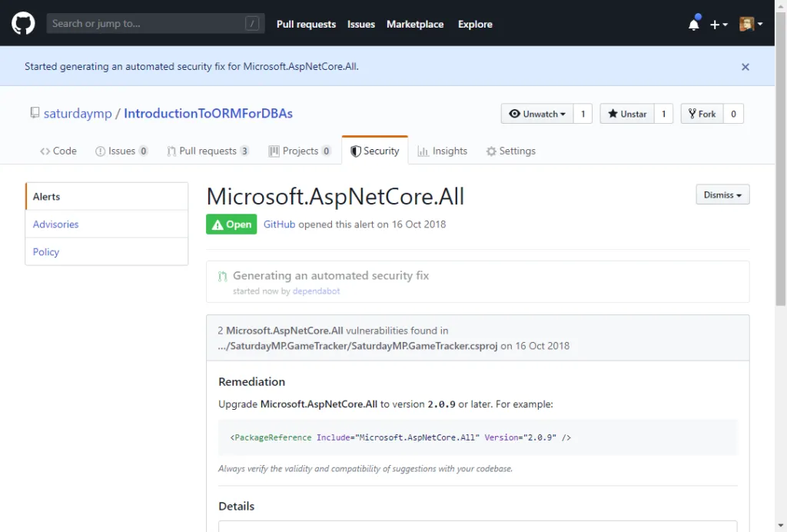
Task: Click the eye icon in Unwatch button
Action: coord(514,114)
